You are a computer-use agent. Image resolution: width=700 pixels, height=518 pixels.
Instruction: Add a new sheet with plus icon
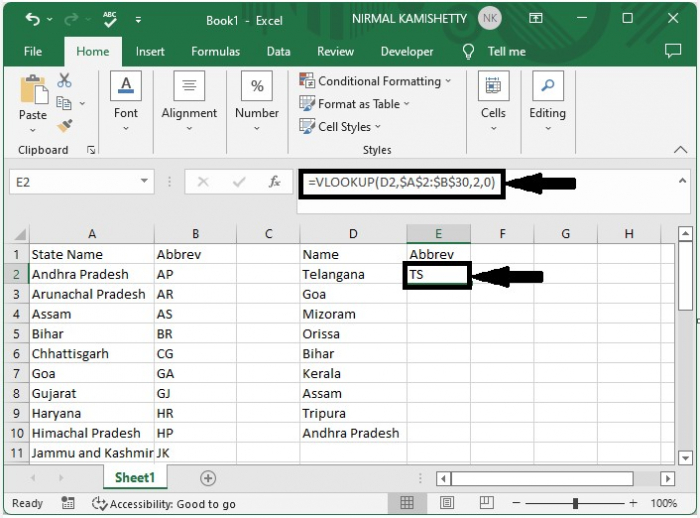[208, 478]
